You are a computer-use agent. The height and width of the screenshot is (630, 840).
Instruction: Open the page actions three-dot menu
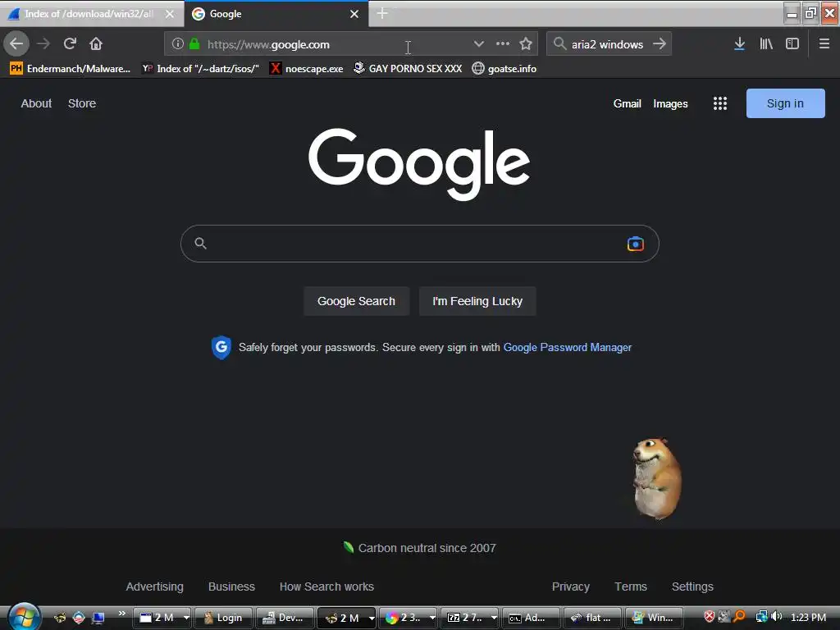pos(503,44)
